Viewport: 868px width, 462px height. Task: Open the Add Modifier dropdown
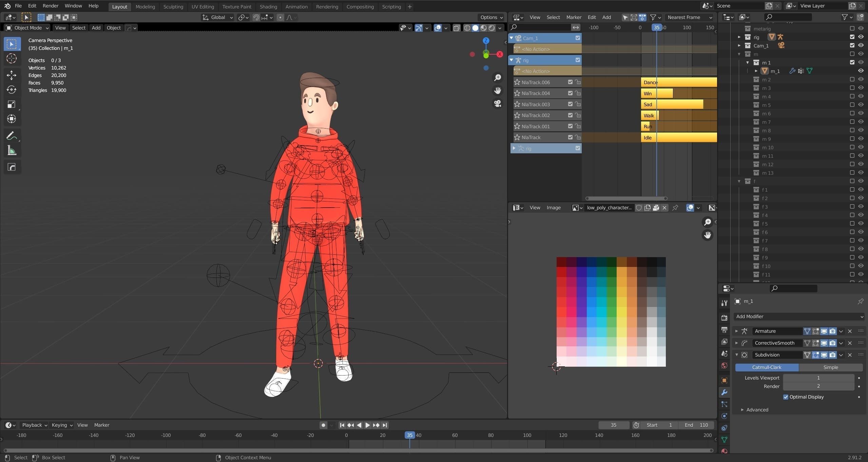coord(798,316)
